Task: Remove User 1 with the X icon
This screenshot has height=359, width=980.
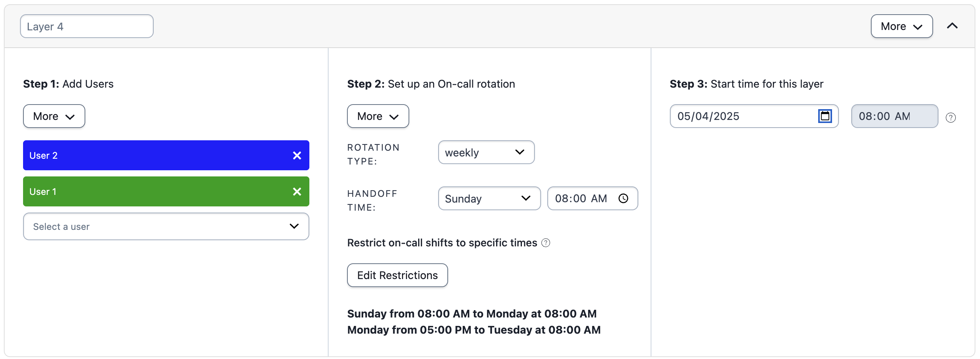Action: (297, 192)
